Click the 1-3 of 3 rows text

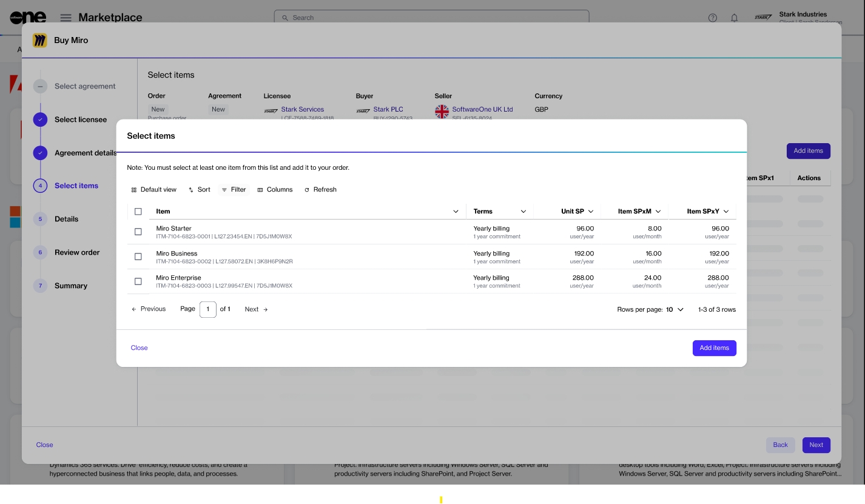click(716, 309)
